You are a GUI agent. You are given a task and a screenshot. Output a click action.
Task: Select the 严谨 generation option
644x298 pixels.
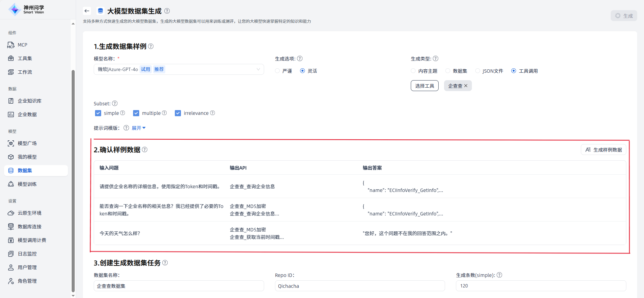click(277, 71)
